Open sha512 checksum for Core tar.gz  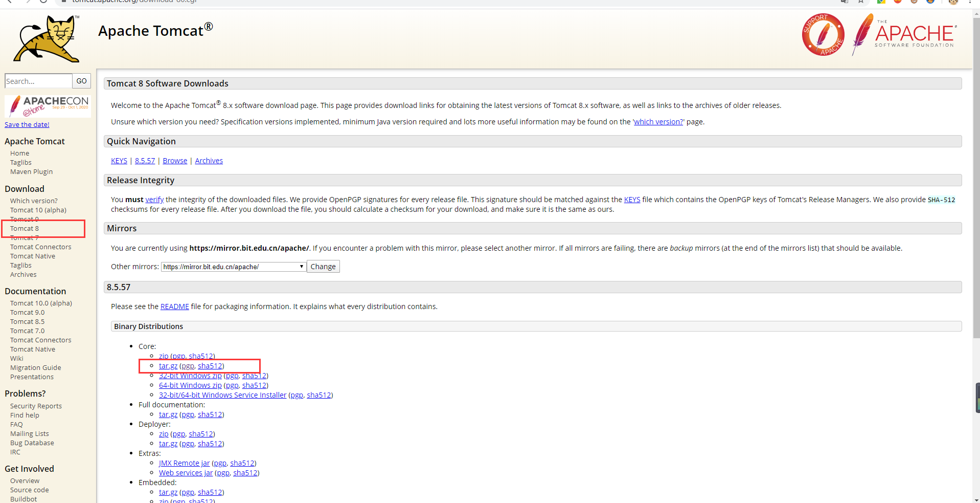tap(210, 366)
